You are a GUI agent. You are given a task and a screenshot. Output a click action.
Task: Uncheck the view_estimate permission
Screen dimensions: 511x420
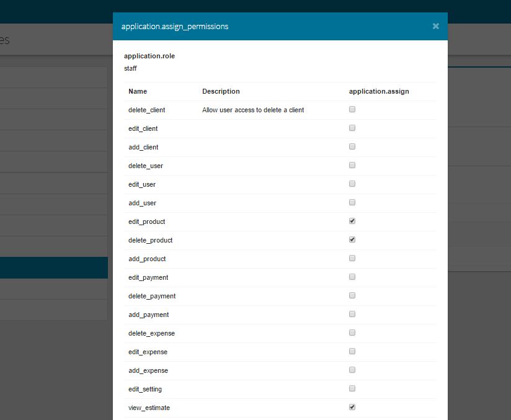point(352,406)
